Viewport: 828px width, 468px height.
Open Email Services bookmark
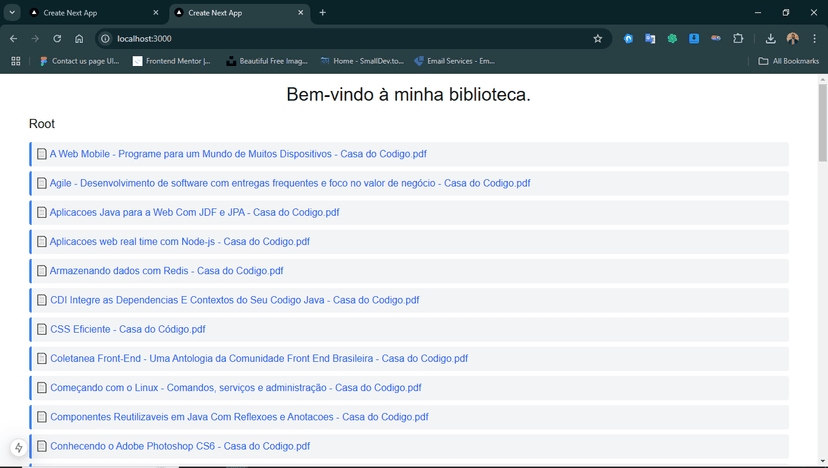455,61
